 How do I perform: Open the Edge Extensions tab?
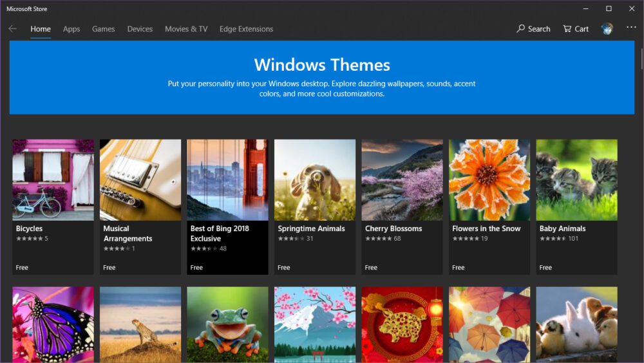pyautogui.click(x=246, y=29)
